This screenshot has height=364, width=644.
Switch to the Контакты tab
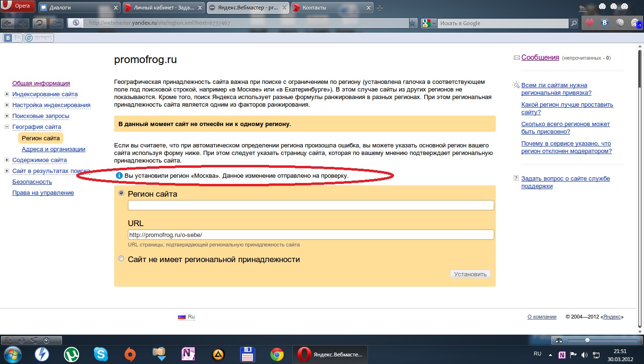pyautogui.click(x=333, y=8)
